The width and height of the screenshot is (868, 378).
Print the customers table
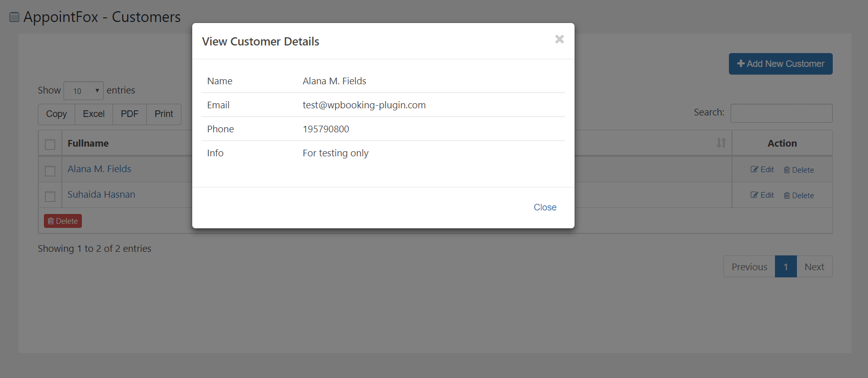coord(164,114)
